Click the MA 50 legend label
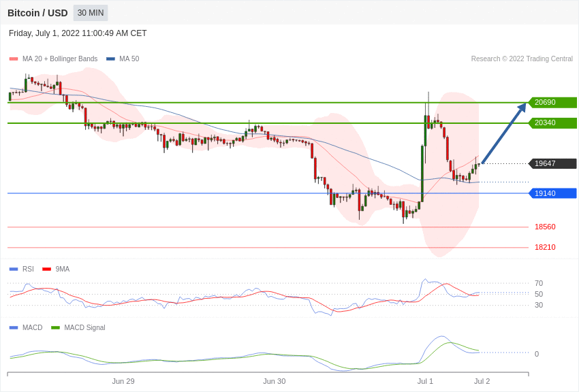 129,59
